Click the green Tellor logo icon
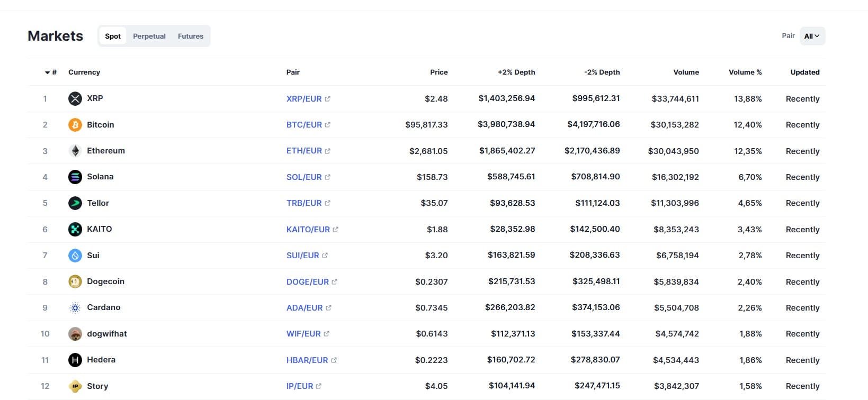 tap(75, 203)
